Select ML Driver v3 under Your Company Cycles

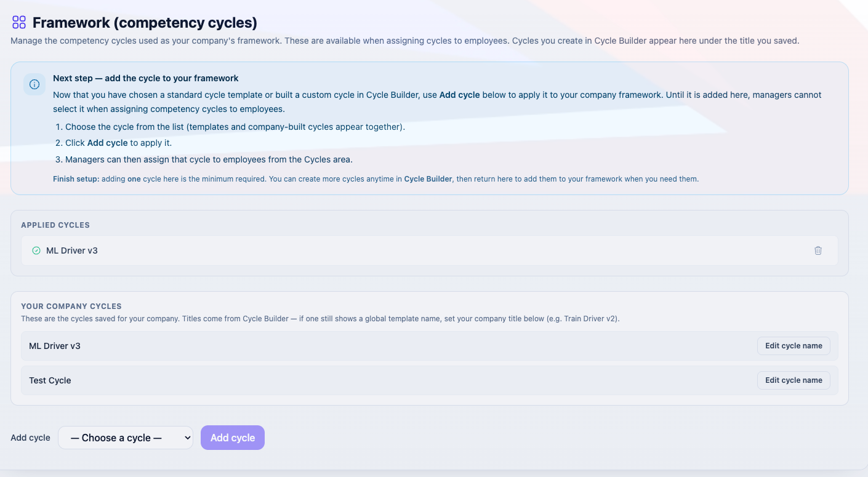(x=430, y=346)
